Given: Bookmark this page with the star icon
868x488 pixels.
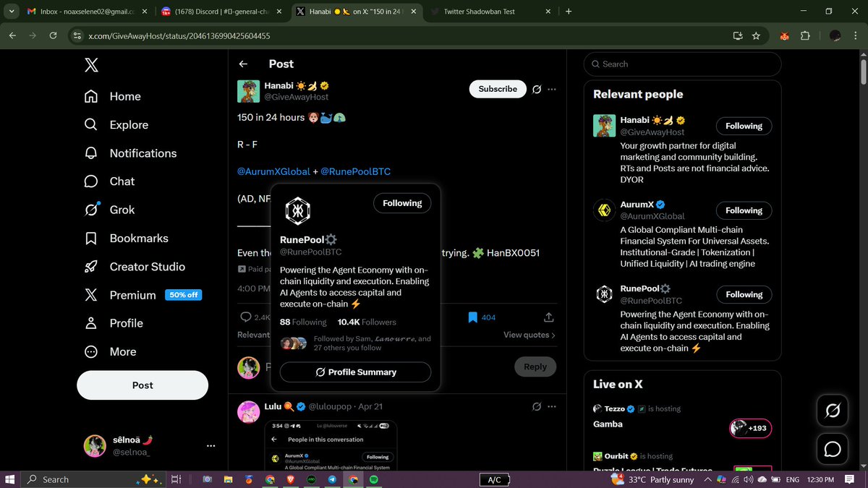Looking at the screenshot, I should point(756,35).
